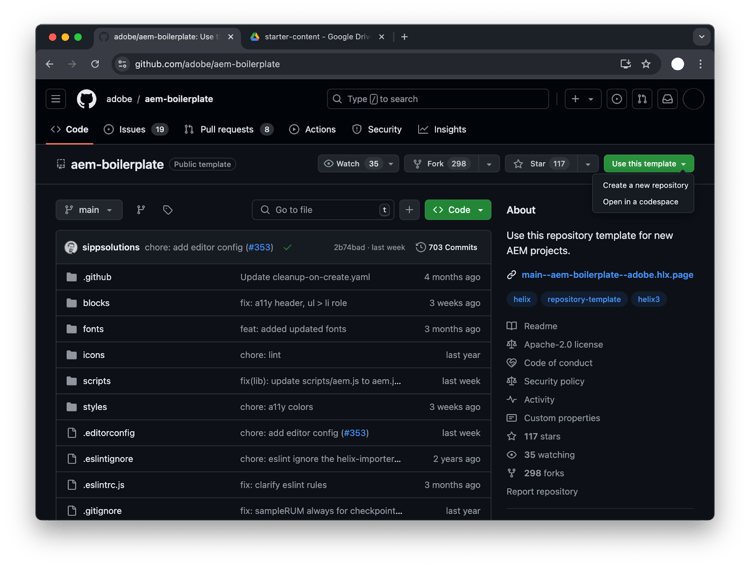Viewport: 750px width, 567px height.
Task: Open the blocks folder
Action: point(96,303)
